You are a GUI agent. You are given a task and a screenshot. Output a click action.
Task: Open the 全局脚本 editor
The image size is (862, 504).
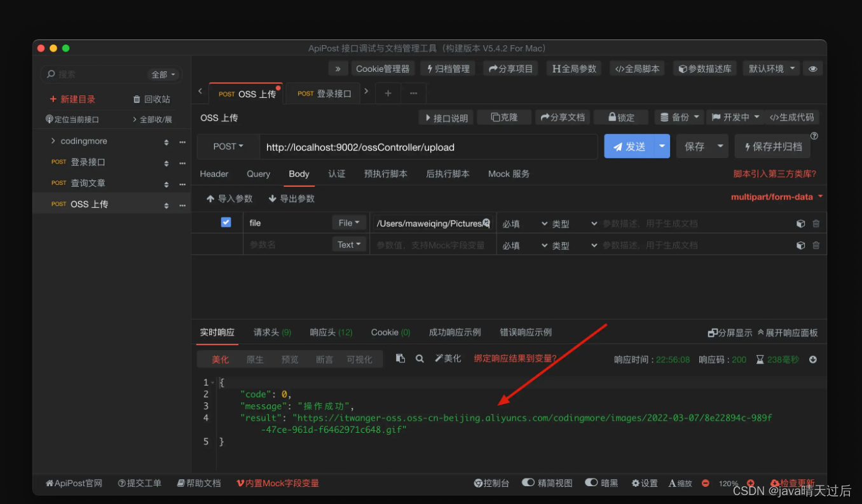(637, 68)
